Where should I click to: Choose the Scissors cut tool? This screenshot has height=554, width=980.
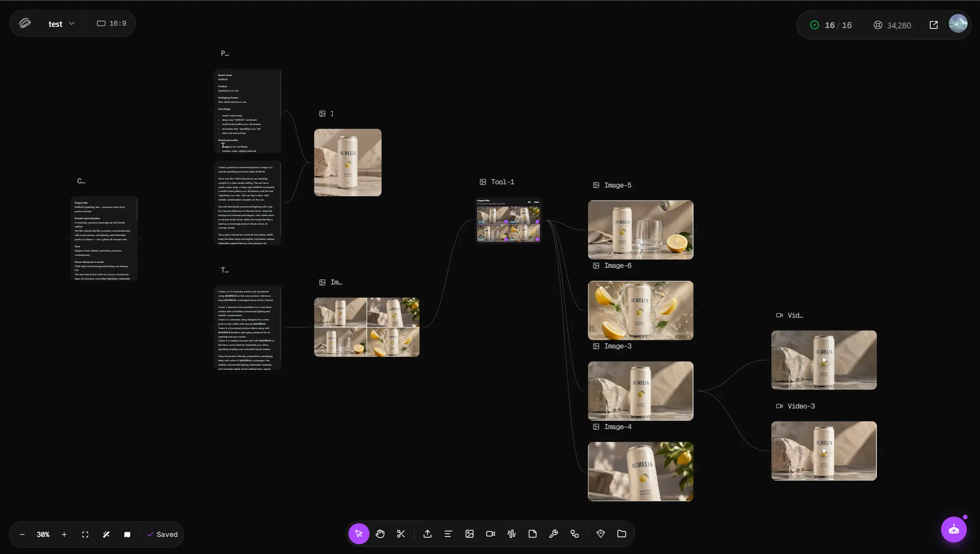(x=401, y=534)
